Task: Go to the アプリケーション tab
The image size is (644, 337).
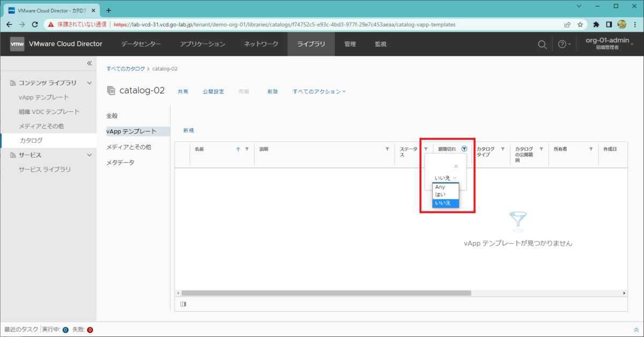Action: click(x=202, y=44)
